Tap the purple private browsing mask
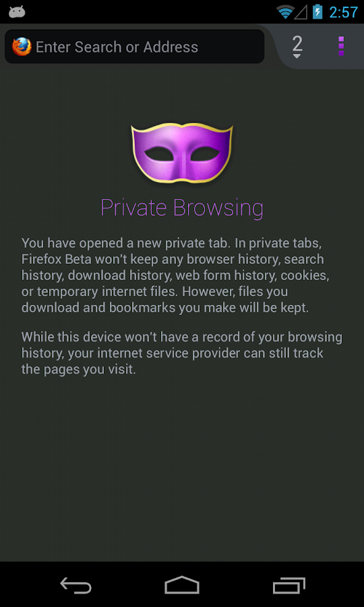Screen dimensions: 364x607 click(182, 153)
